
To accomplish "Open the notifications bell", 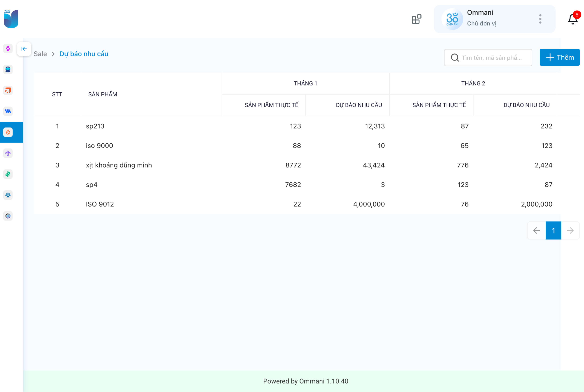I will pyautogui.click(x=573, y=19).
